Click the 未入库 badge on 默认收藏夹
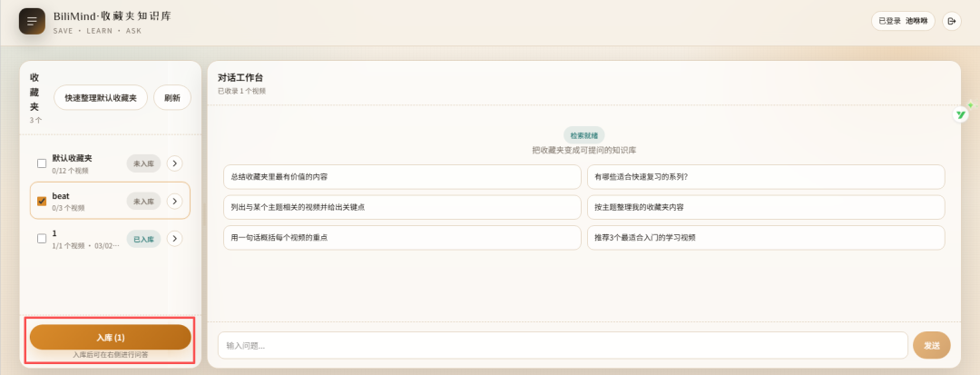The width and height of the screenshot is (980, 375). coord(143,163)
